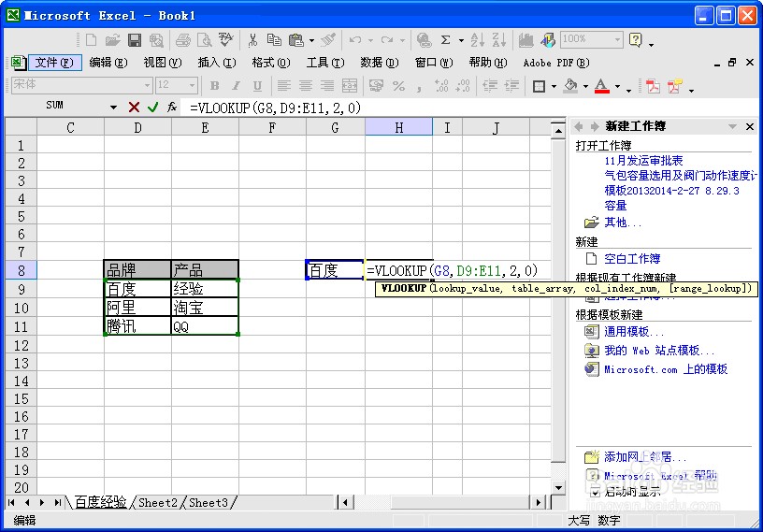Switch to the Sheet2 tab
Viewport: 763px width, 532px height.
158,502
